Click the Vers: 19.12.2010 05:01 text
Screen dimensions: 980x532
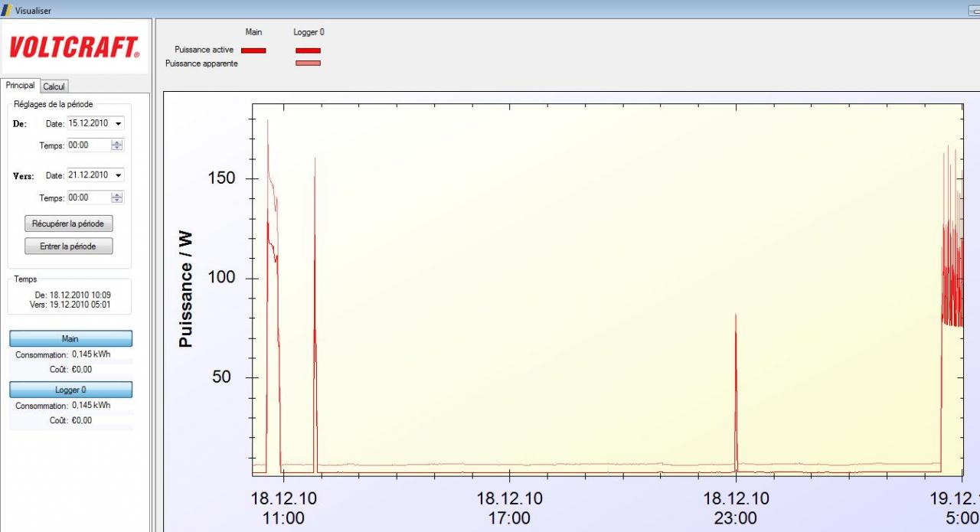click(x=70, y=304)
